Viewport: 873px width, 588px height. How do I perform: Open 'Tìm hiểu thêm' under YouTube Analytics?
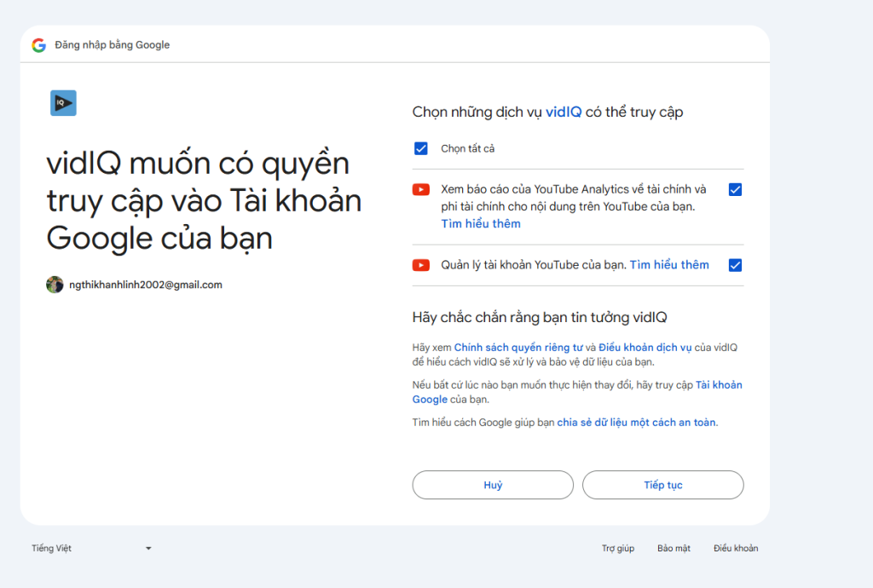point(480,223)
